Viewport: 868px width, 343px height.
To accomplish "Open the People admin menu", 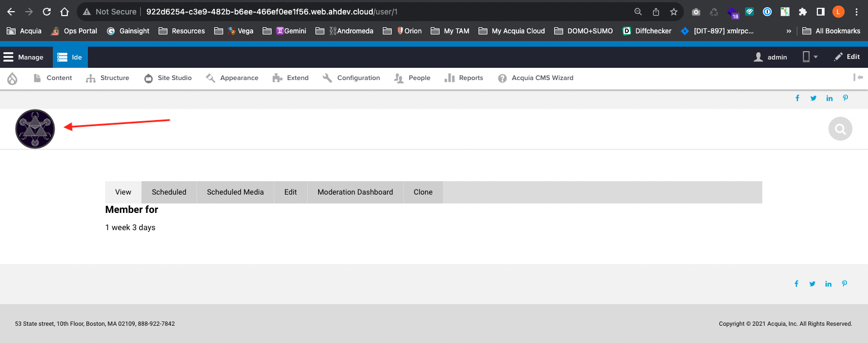I will pos(412,78).
